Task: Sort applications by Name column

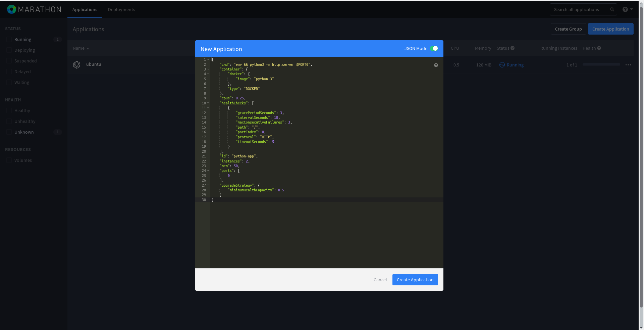Action: coord(81,48)
